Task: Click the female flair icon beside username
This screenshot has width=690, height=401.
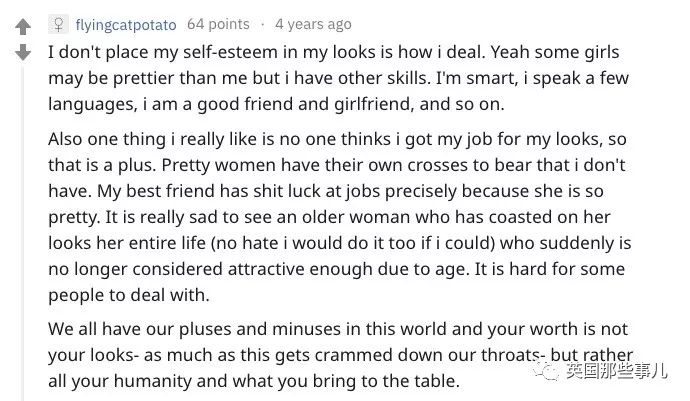Action: [x=60, y=24]
